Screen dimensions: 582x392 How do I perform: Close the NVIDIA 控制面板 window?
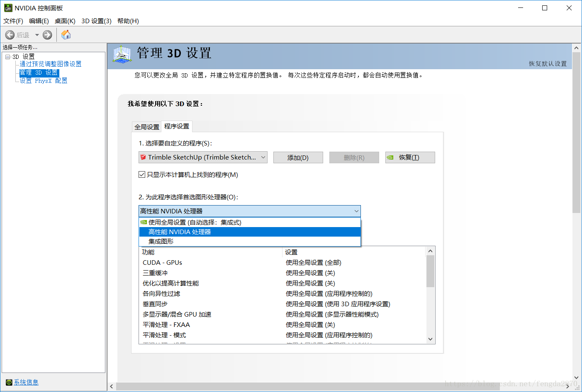(x=569, y=8)
